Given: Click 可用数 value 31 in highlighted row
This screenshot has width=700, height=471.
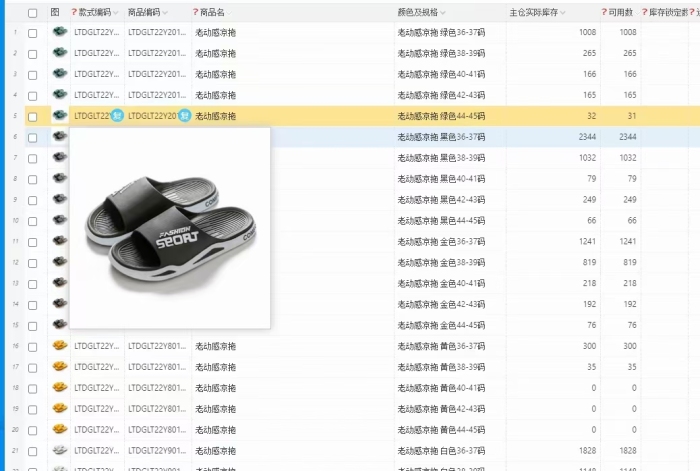Looking at the screenshot, I should pyautogui.click(x=632, y=116).
